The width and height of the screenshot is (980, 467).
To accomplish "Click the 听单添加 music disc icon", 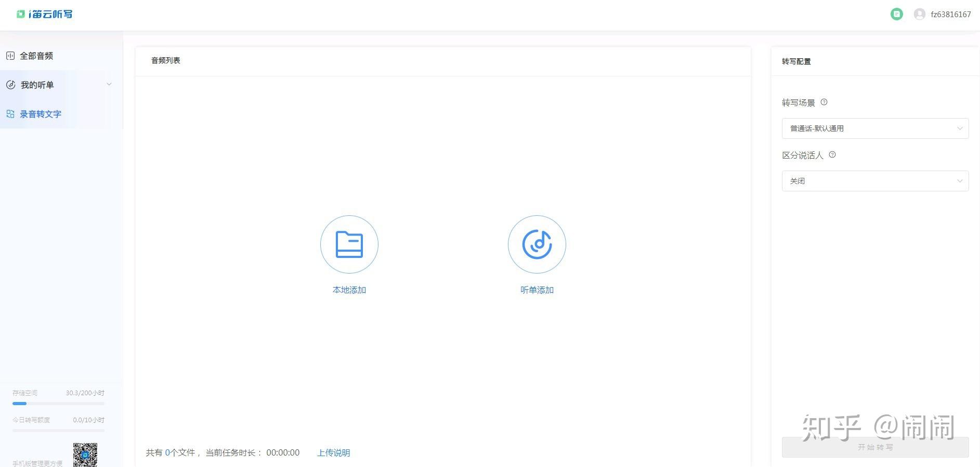I will (x=537, y=244).
